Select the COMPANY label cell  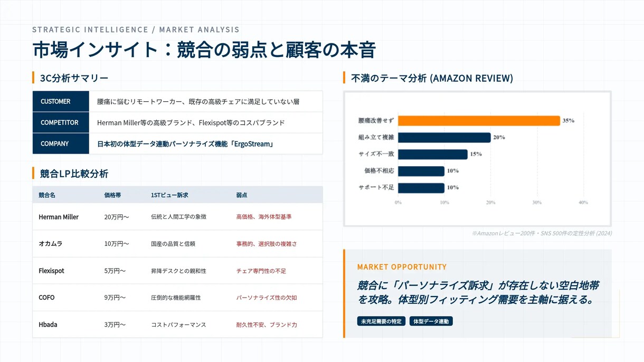(x=61, y=144)
